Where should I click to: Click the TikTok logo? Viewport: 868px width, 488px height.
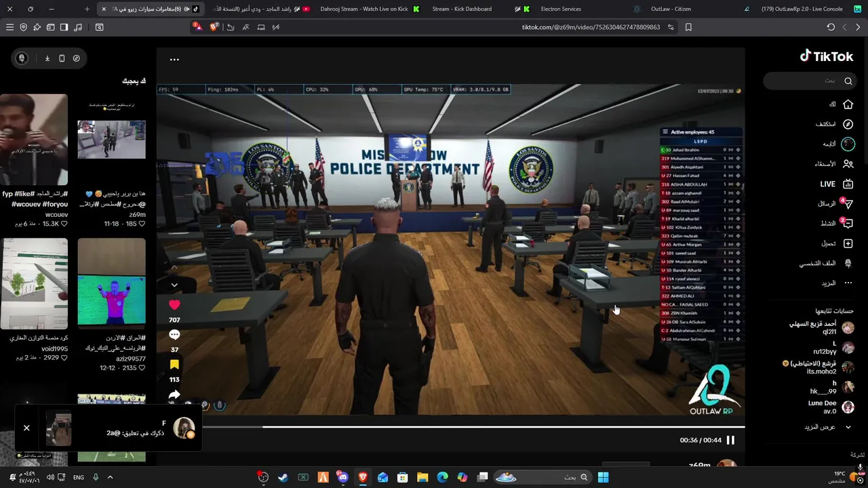[826, 56]
